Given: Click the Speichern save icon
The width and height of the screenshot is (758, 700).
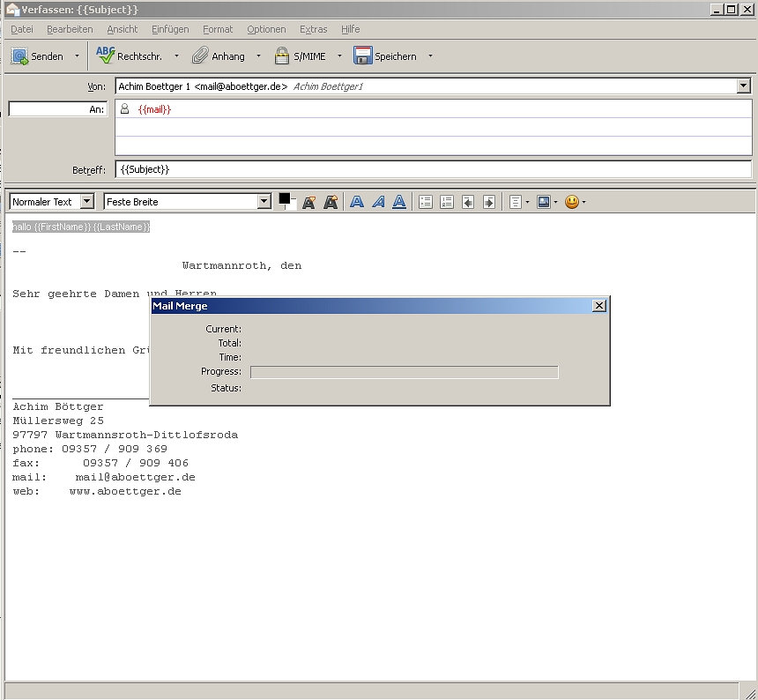Looking at the screenshot, I should click(x=362, y=56).
